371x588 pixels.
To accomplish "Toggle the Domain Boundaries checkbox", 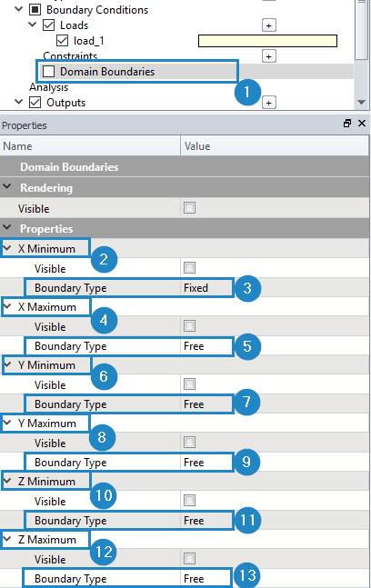I will pos(49,71).
